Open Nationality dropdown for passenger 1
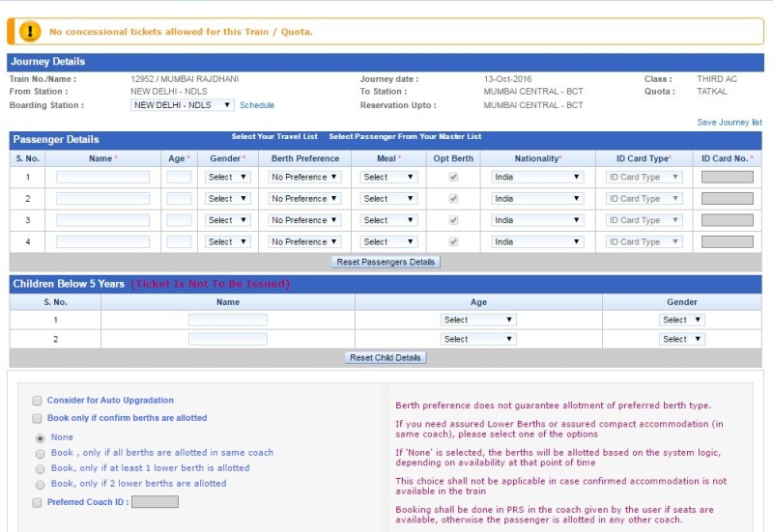Screen dimensions: 773x532 [x=537, y=177]
